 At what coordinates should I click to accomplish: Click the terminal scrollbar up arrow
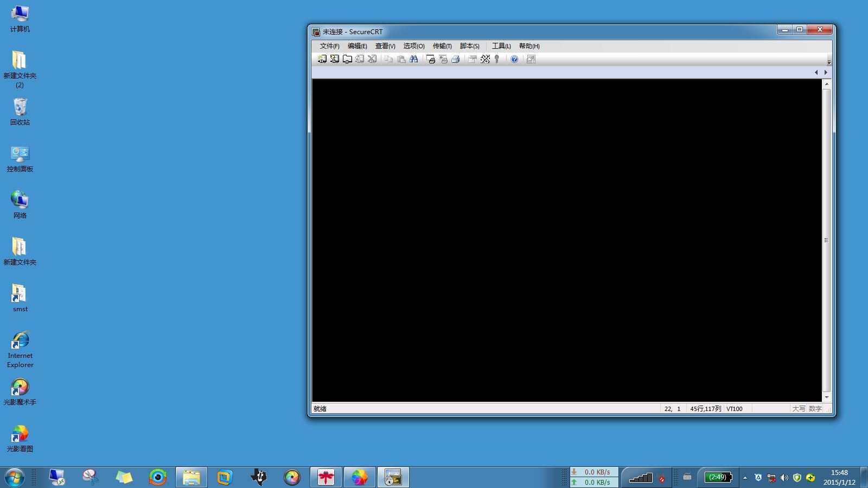click(x=827, y=84)
